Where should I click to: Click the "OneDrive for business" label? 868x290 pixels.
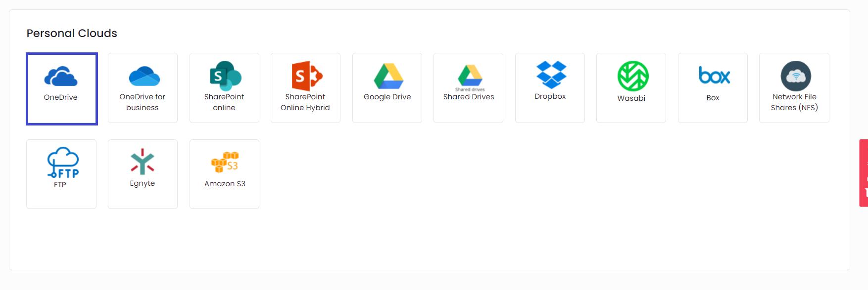(143, 102)
